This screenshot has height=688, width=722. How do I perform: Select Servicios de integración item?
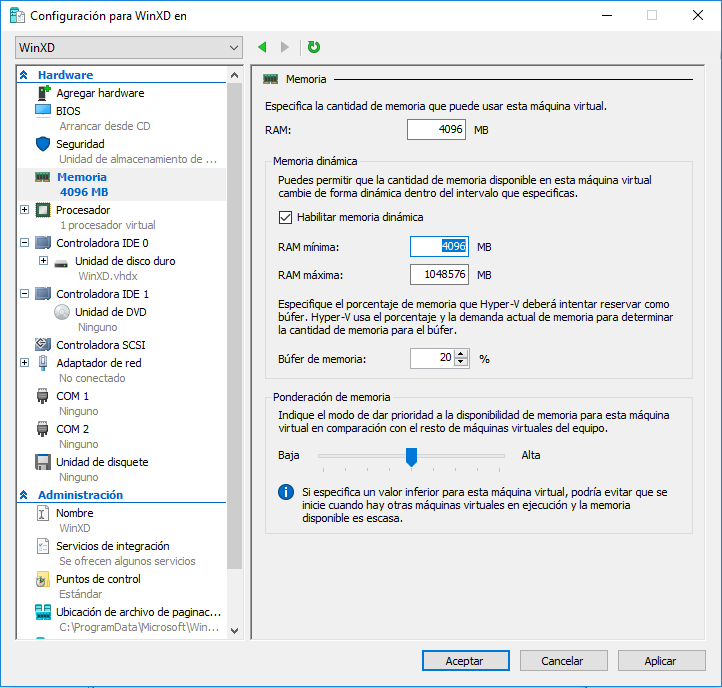point(113,546)
